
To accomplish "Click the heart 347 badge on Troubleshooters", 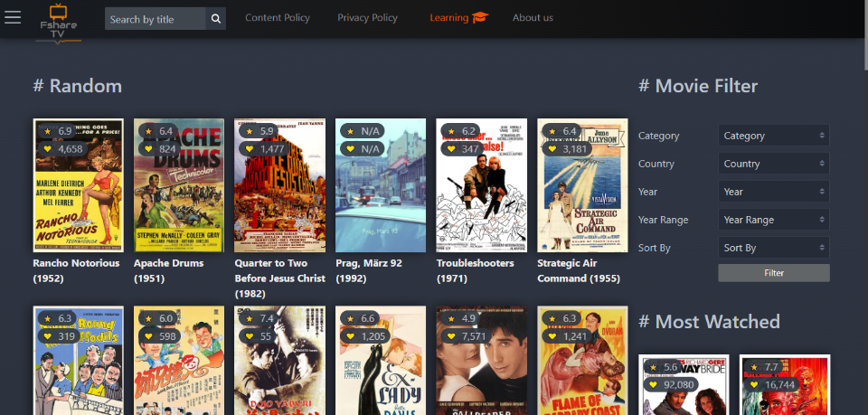I will point(462,149).
